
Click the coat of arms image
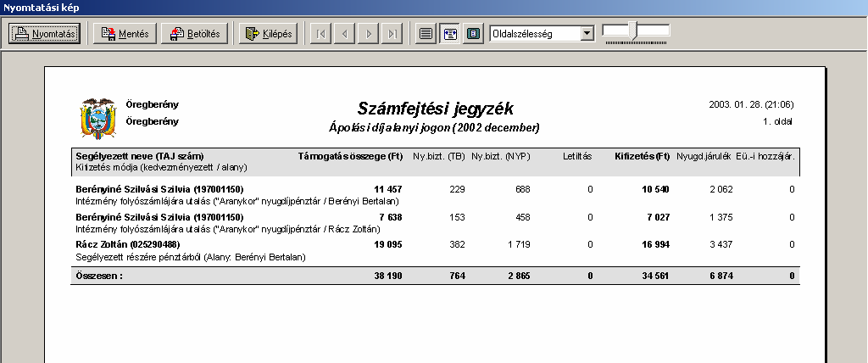(98, 118)
